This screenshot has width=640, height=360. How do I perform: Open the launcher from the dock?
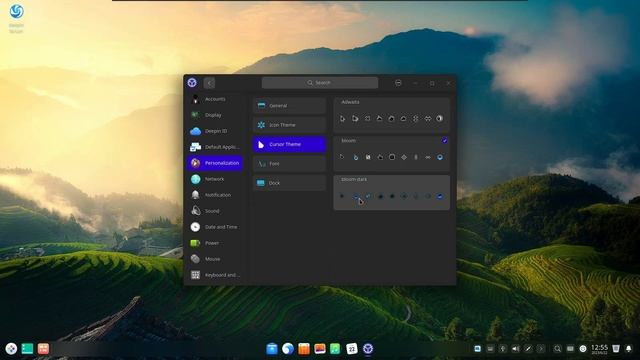[11, 349]
